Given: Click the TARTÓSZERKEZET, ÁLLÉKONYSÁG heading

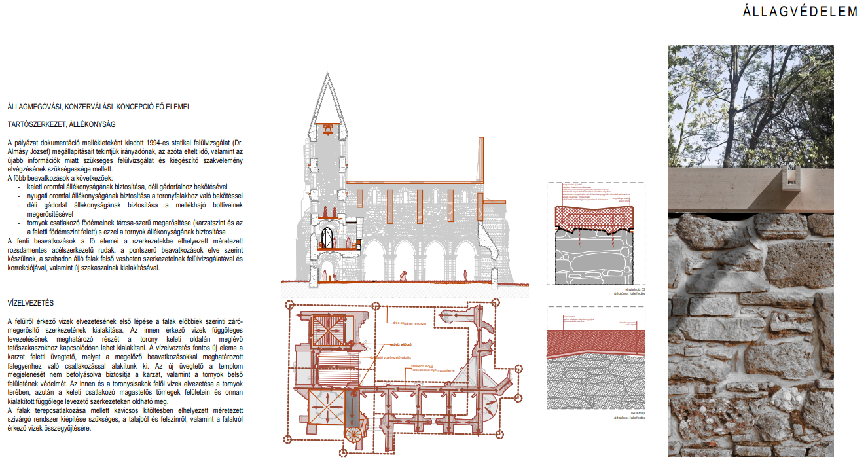Looking at the screenshot, I should click(61, 124).
